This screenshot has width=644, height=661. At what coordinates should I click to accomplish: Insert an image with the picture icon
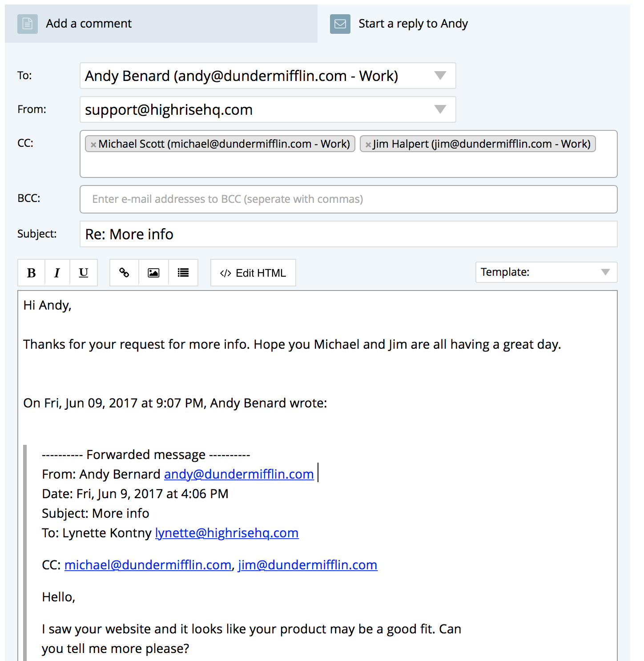pos(153,273)
